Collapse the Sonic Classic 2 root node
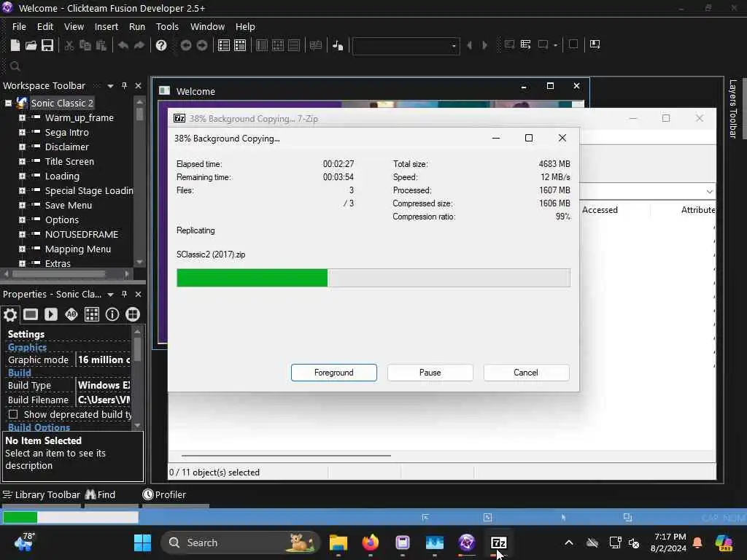The width and height of the screenshot is (747, 560). pyautogui.click(x=8, y=104)
